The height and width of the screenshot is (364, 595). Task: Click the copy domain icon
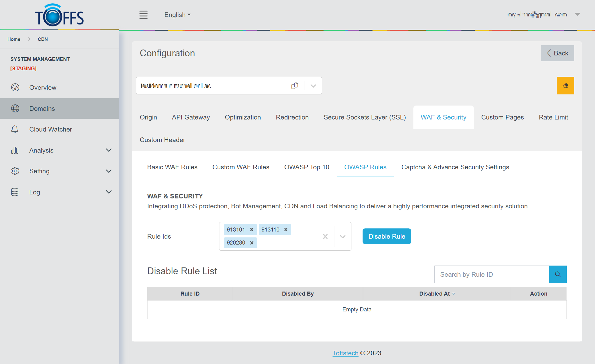coord(294,86)
